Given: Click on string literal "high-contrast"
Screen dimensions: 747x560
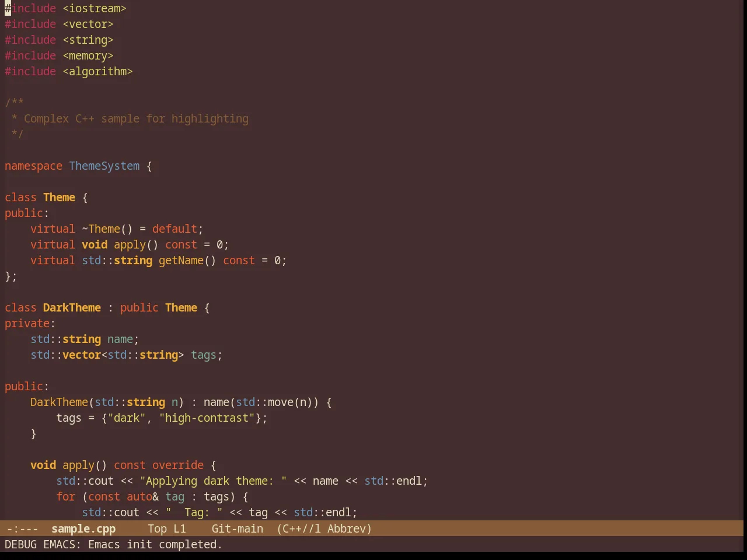Looking at the screenshot, I should [207, 418].
